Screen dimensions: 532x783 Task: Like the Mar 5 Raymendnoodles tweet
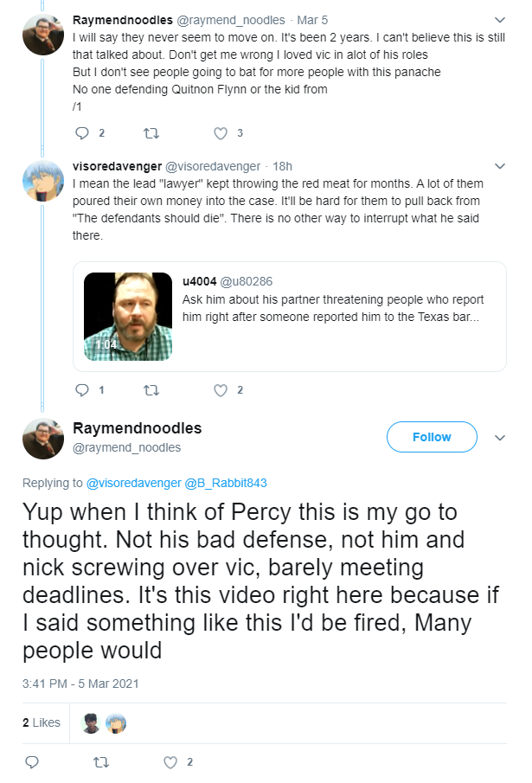pos(220,133)
